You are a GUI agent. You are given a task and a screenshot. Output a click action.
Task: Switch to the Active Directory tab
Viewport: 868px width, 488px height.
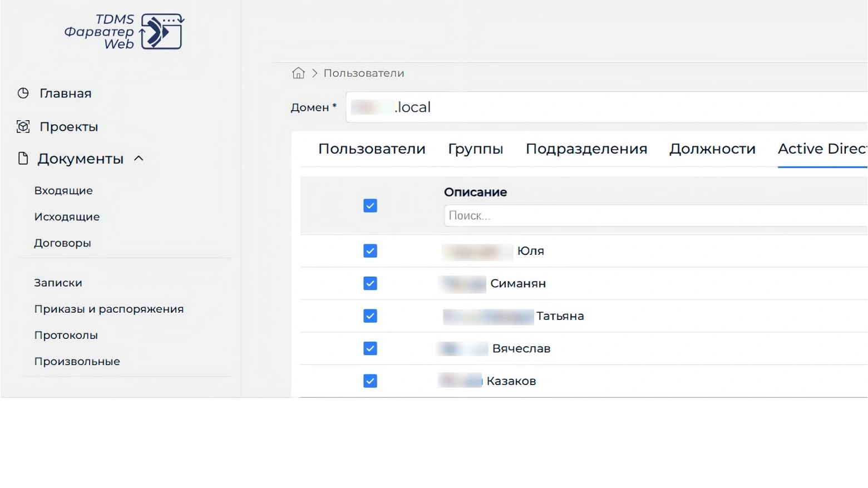(822, 149)
